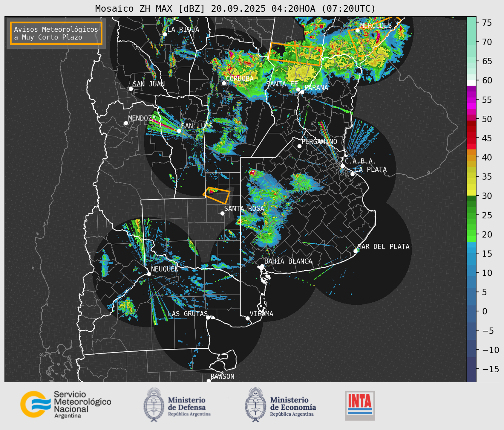504x430 pixels.
Task: Click the 60 dBZ white band on scale
Action: (x=471, y=83)
